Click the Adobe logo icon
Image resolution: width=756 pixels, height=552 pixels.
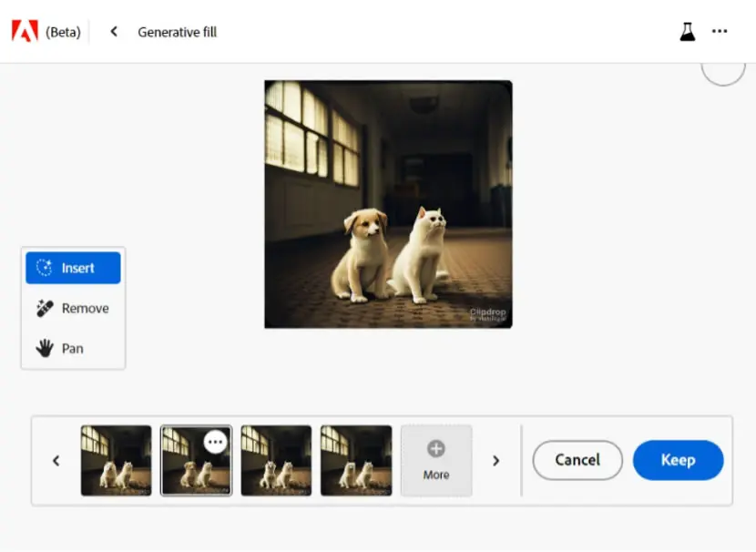(26, 31)
